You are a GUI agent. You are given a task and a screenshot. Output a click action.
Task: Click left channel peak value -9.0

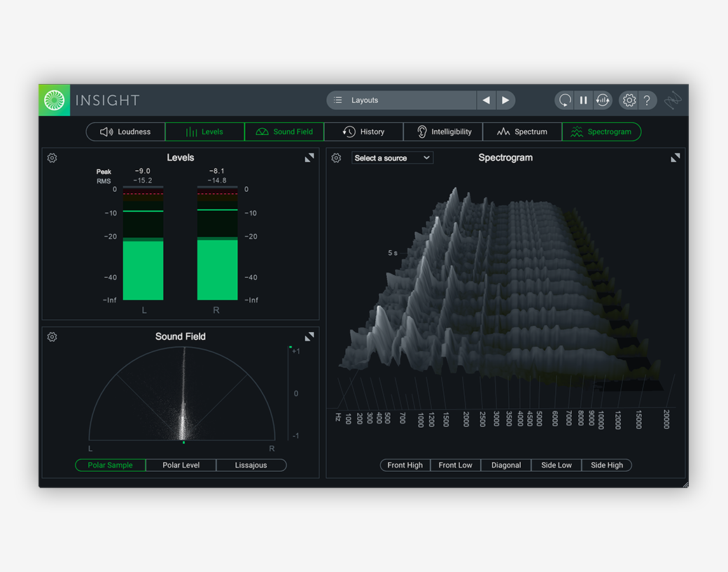click(x=143, y=171)
